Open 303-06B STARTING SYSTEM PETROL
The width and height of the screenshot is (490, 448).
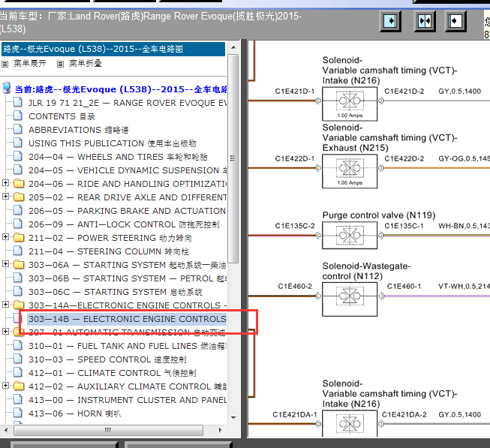click(128, 278)
